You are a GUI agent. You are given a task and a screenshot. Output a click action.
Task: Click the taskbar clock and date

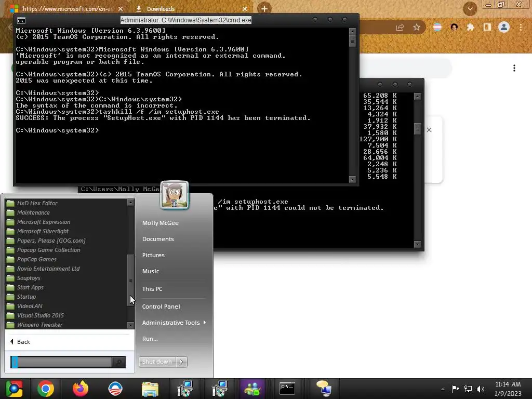coord(508,389)
